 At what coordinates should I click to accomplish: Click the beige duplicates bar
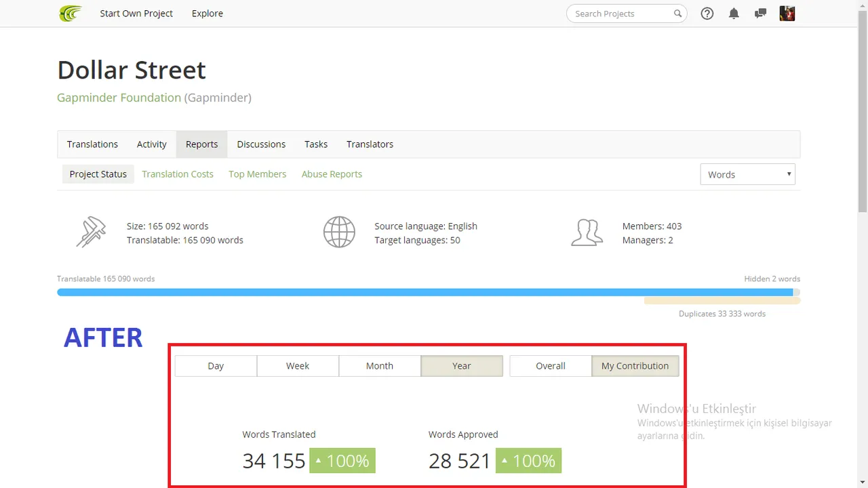pos(722,301)
